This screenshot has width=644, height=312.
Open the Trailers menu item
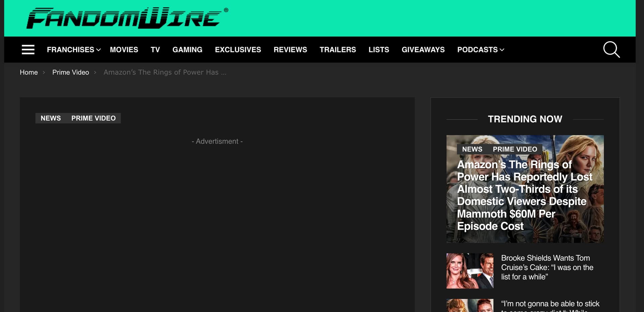[338, 50]
